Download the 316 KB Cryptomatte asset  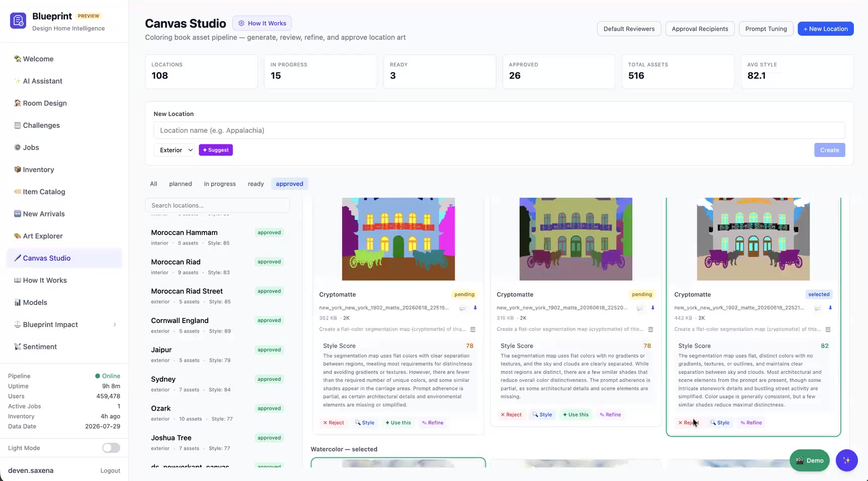point(653,308)
